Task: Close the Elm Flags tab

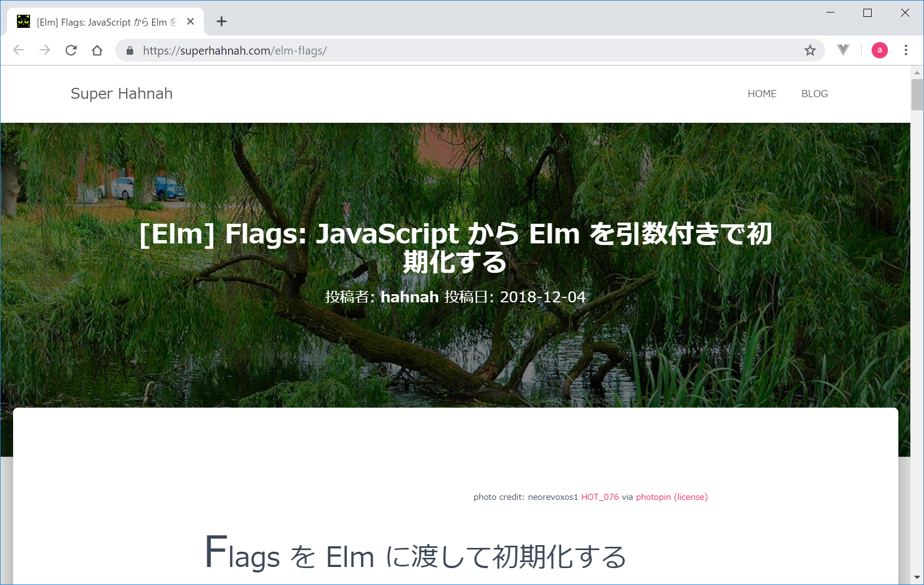Action: (190, 21)
